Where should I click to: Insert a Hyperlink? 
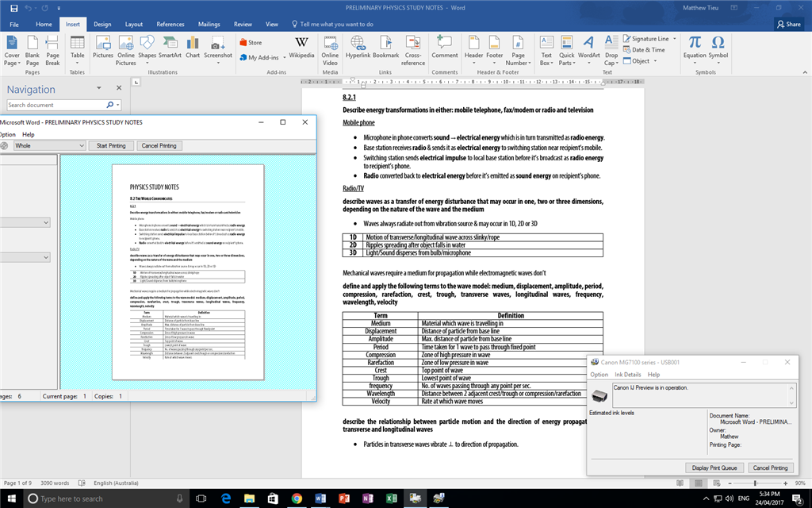point(358,47)
